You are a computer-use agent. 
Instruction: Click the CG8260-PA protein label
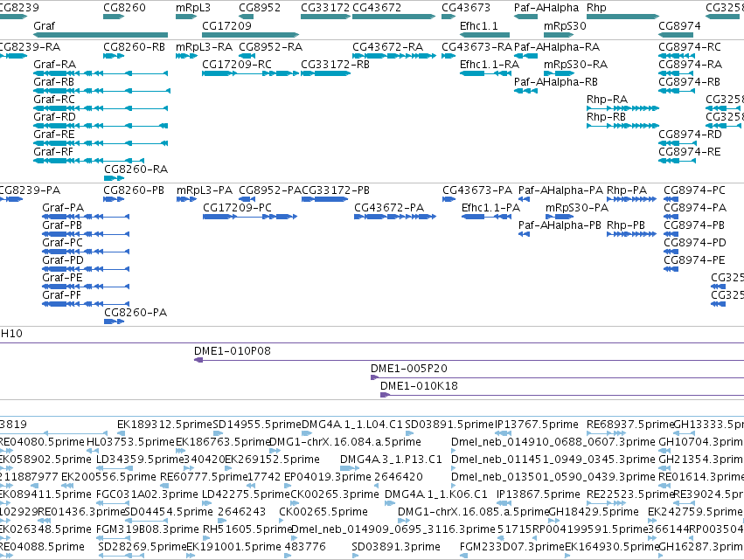pos(136,313)
